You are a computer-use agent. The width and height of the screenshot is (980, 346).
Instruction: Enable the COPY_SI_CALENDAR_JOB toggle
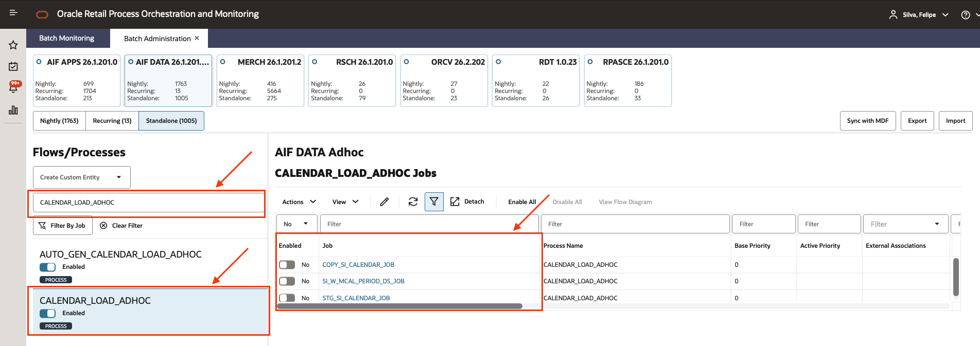pos(287,265)
